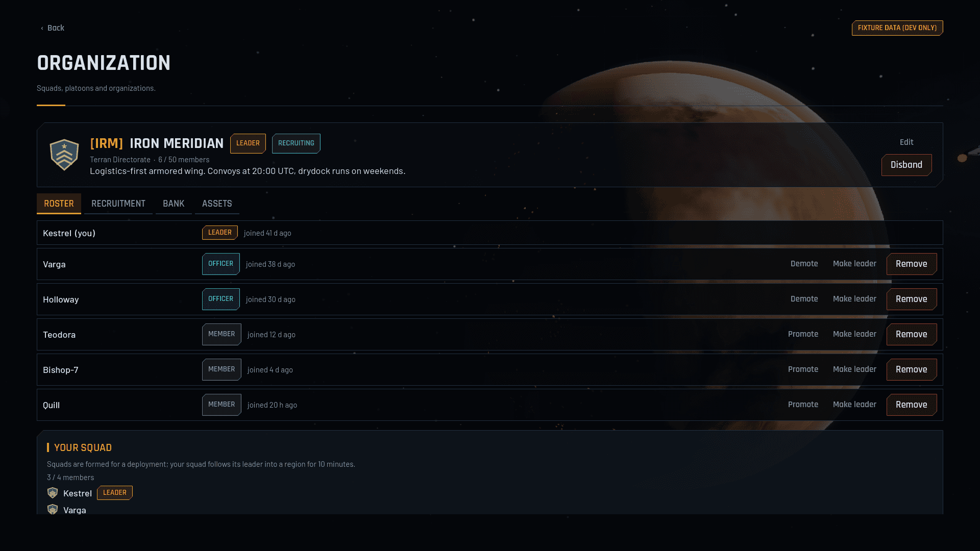980x551 pixels.
Task: Click the Iron Meridian organization emblem icon
Action: point(64,155)
